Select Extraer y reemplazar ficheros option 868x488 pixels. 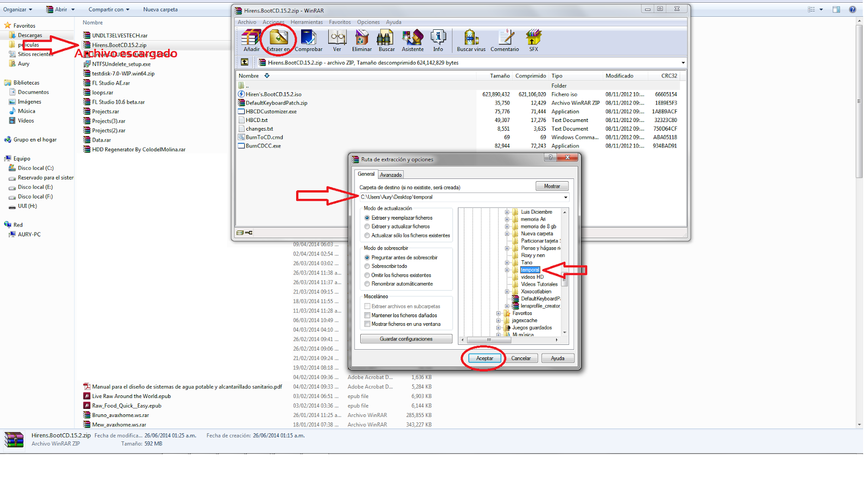367,218
